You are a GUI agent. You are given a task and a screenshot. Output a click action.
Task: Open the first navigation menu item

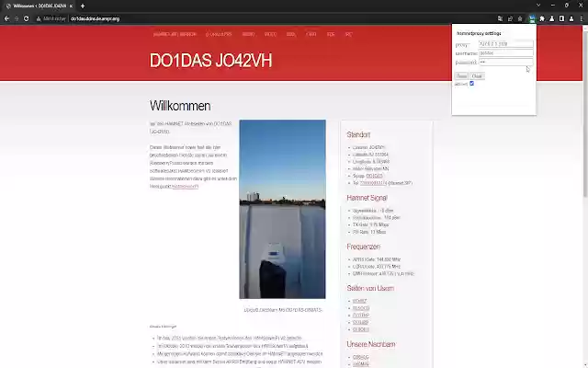click(175, 34)
